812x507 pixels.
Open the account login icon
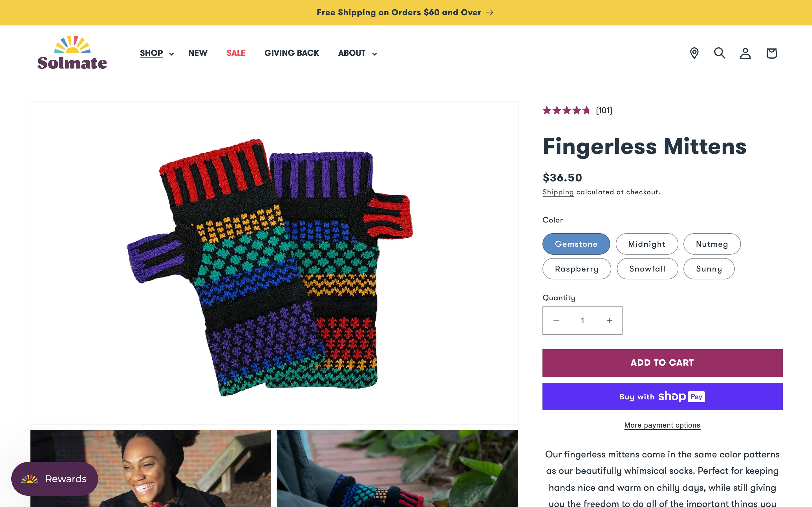(745, 53)
